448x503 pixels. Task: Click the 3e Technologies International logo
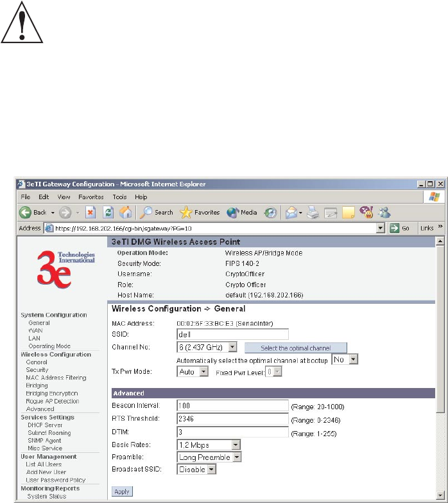tap(65, 269)
